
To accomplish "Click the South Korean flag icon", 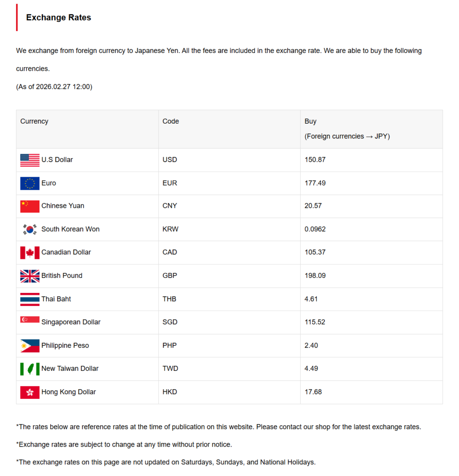I will 30,229.
